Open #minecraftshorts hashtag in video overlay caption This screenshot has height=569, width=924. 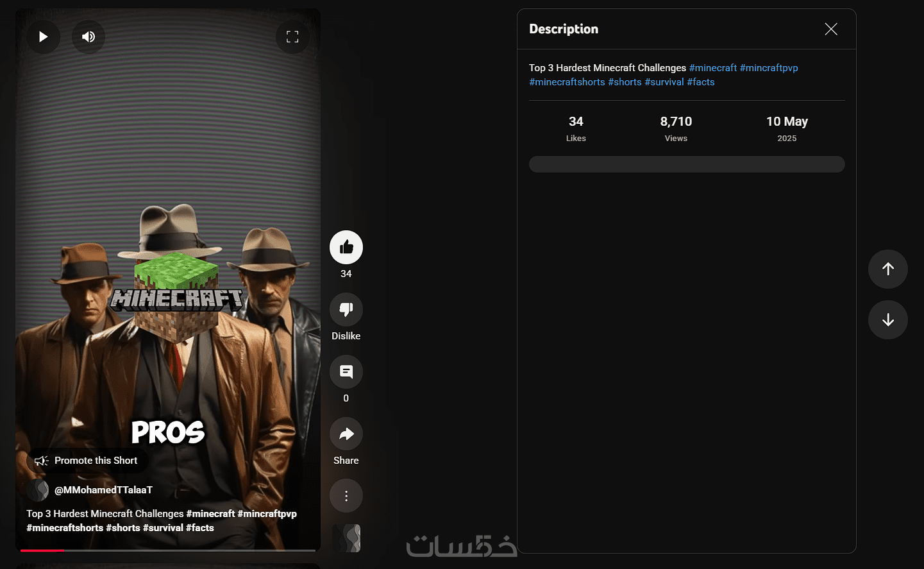tap(65, 528)
